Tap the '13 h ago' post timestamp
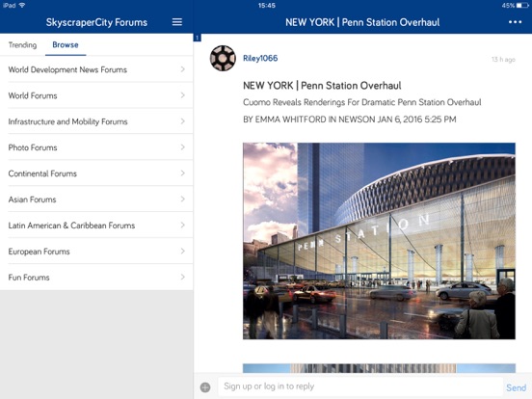 coord(503,60)
